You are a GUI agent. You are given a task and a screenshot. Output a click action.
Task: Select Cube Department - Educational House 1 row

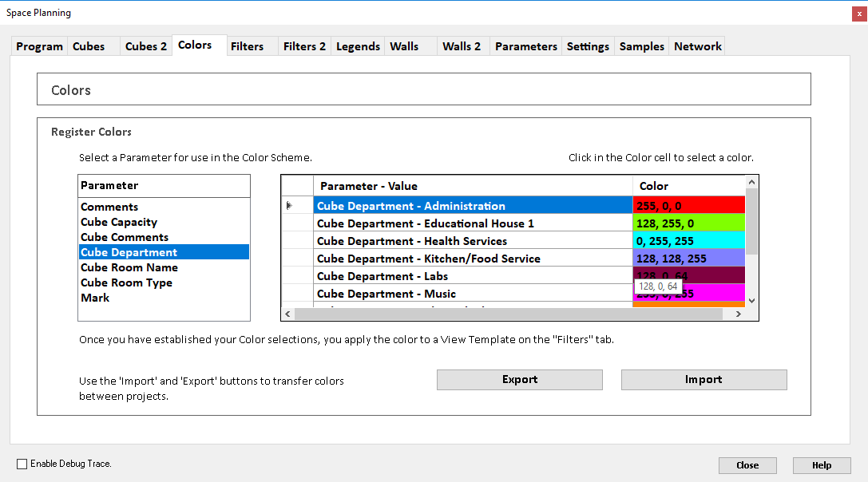coord(473,223)
